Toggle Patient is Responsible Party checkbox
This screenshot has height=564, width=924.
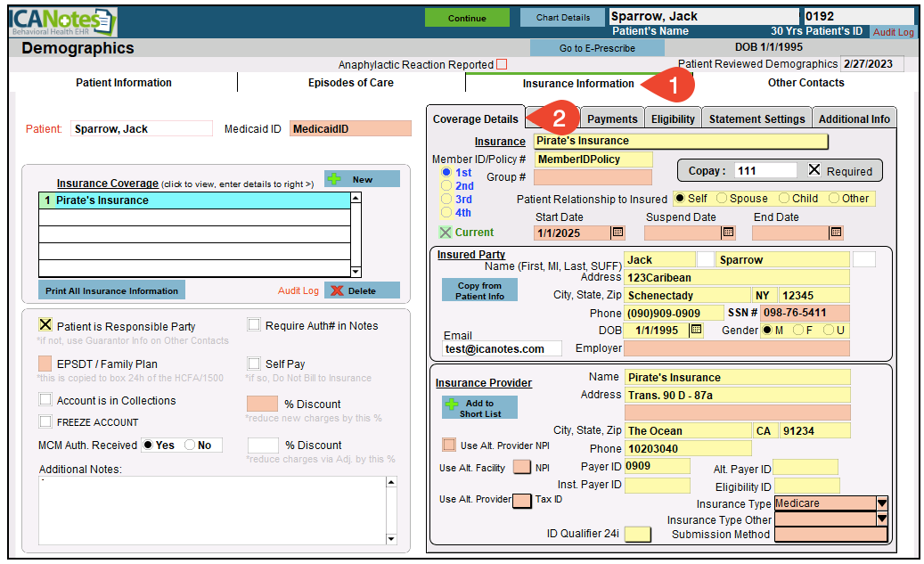45,325
